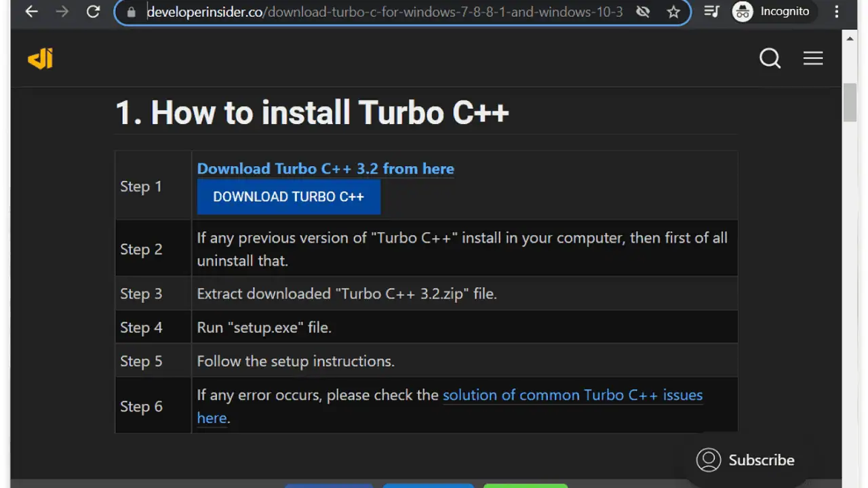Click the Subscribe button

(x=745, y=460)
